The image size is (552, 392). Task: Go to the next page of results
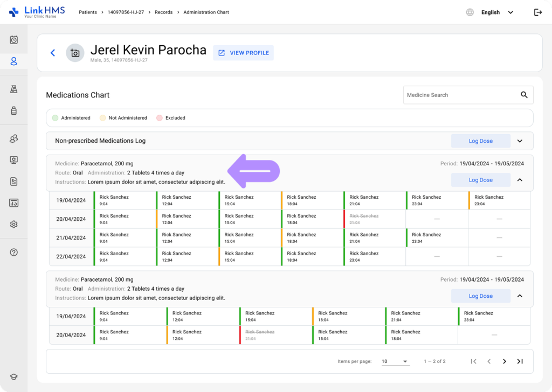[x=505, y=361]
